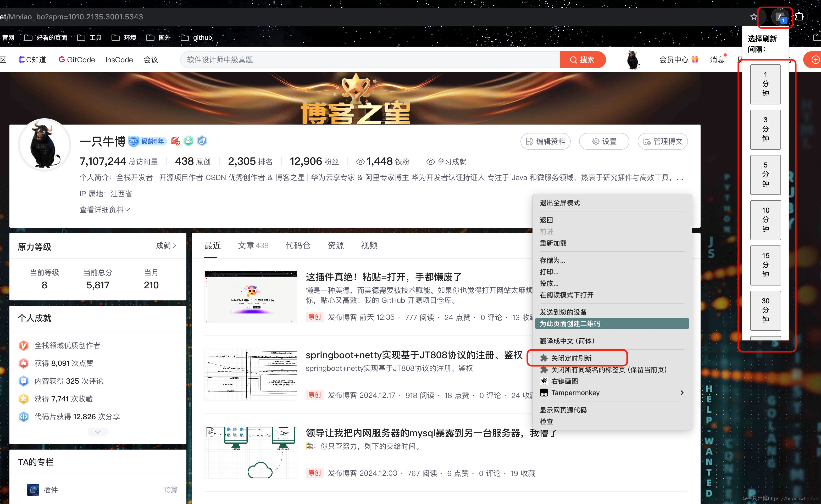Viewport: 821px width, 504px height.
Task: Select the 5 分钟 refresh interval
Action: pos(765,175)
